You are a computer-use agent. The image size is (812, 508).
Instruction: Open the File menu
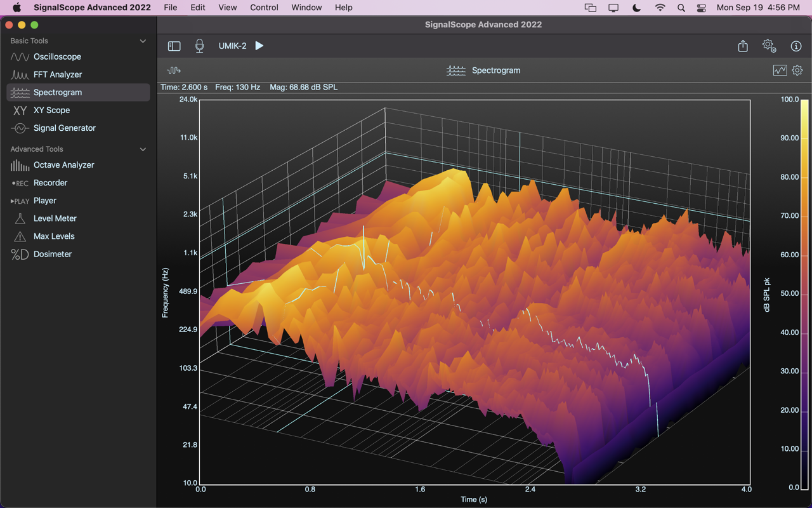pyautogui.click(x=171, y=8)
